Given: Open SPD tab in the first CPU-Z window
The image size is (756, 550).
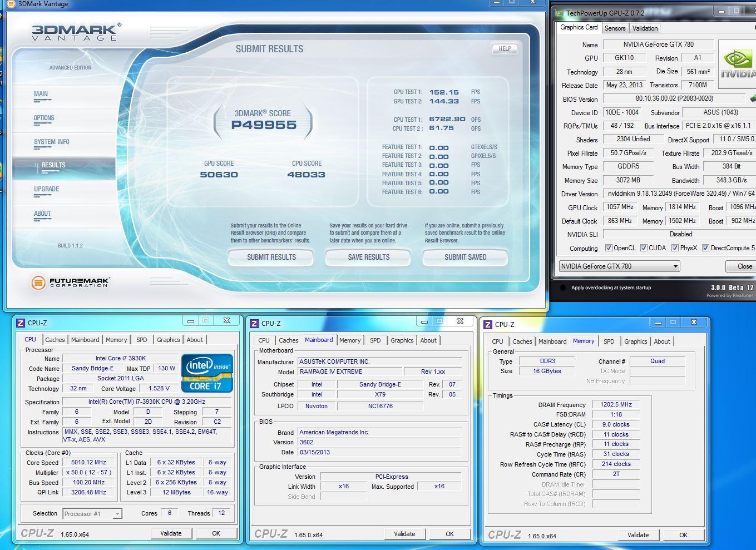Looking at the screenshot, I should [142, 340].
